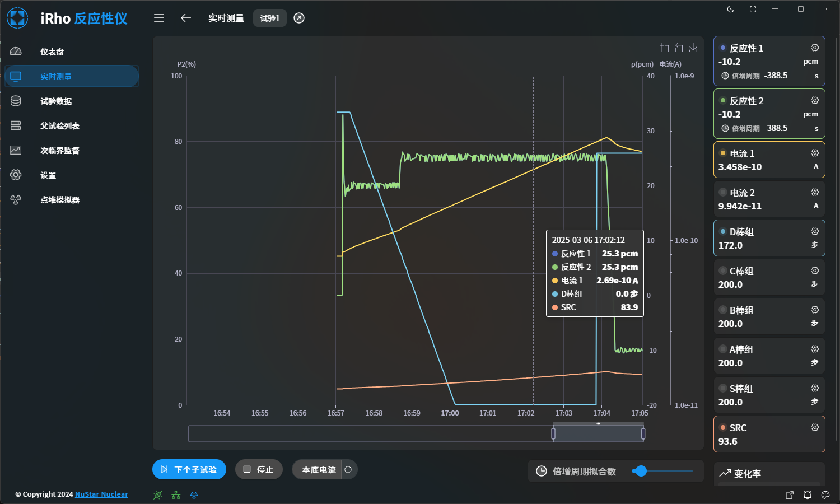Toggle 反应性 1 series visibility card
840x504 pixels.
(769, 62)
